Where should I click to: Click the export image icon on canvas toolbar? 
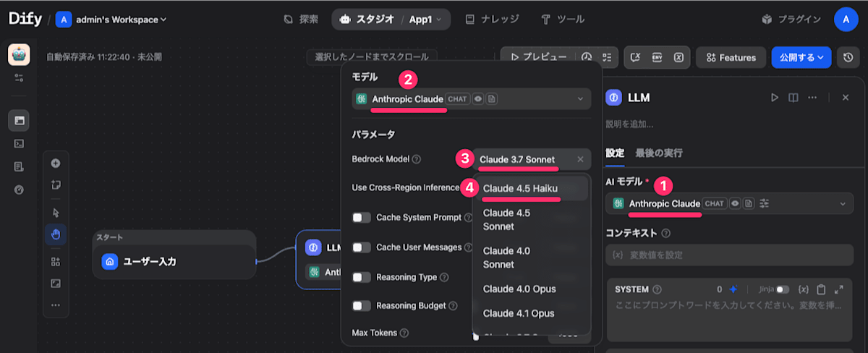click(x=56, y=283)
